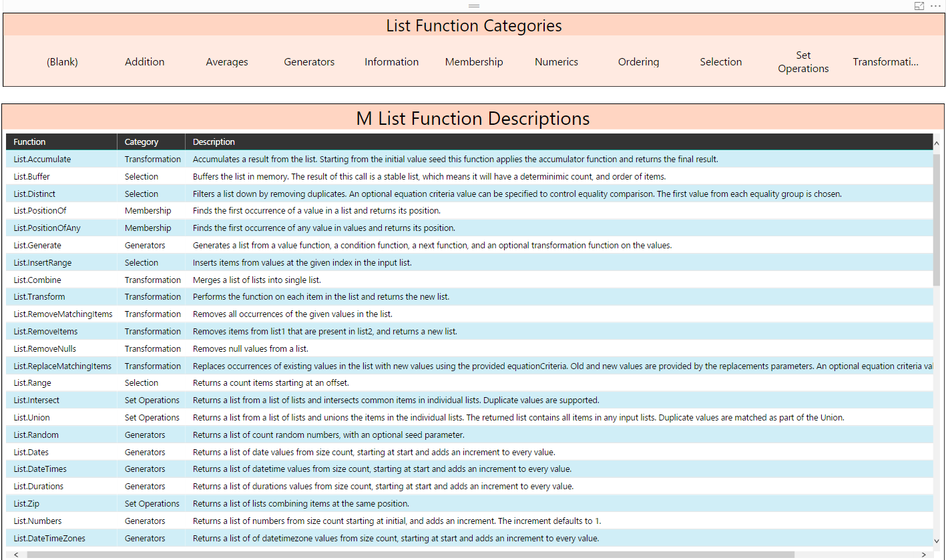Toggle the Set Operations category filter
Screen dimensions: 946x560
click(803, 61)
